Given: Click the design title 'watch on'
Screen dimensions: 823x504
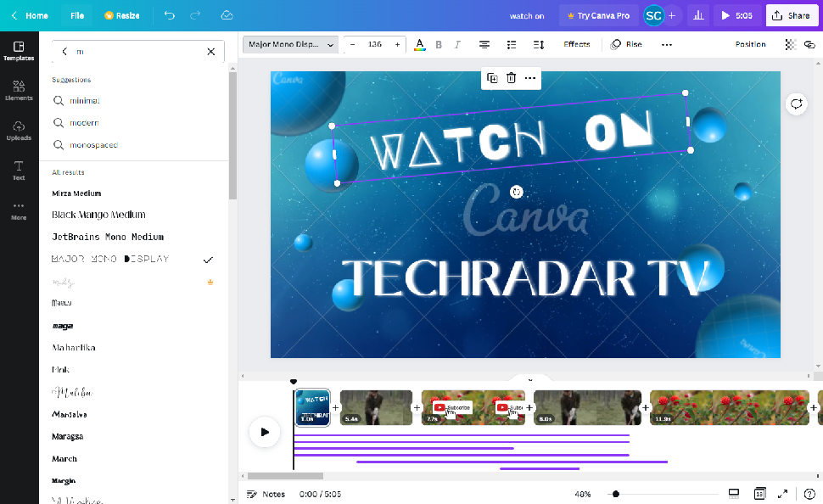Looking at the screenshot, I should tap(527, 16).
